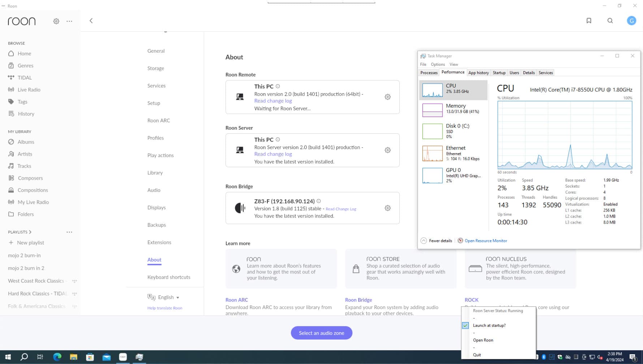Screen dimensions: 643x364
Task: Select Open Roon in tray menu
Action: [x=483, y=340]
